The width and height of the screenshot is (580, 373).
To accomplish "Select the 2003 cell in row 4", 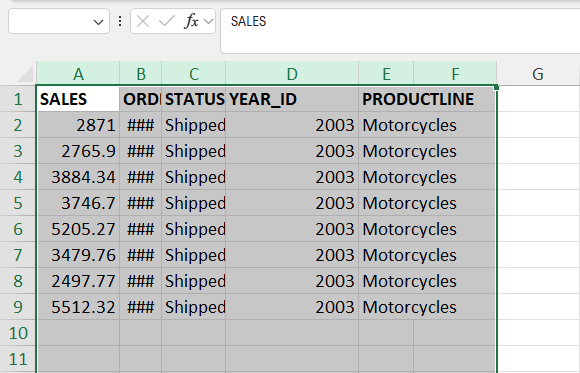I will click(292, 177).
